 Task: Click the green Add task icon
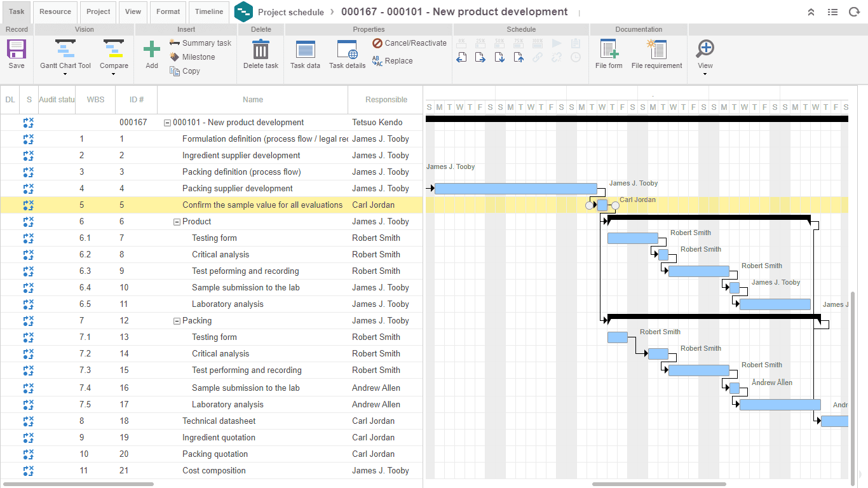[x=152, y=50]
